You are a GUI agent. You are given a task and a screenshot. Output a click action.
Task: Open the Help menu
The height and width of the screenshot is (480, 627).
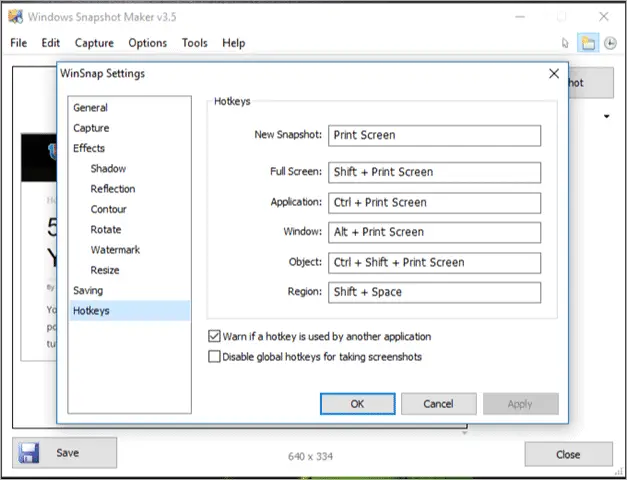click(x=234, y=43)
